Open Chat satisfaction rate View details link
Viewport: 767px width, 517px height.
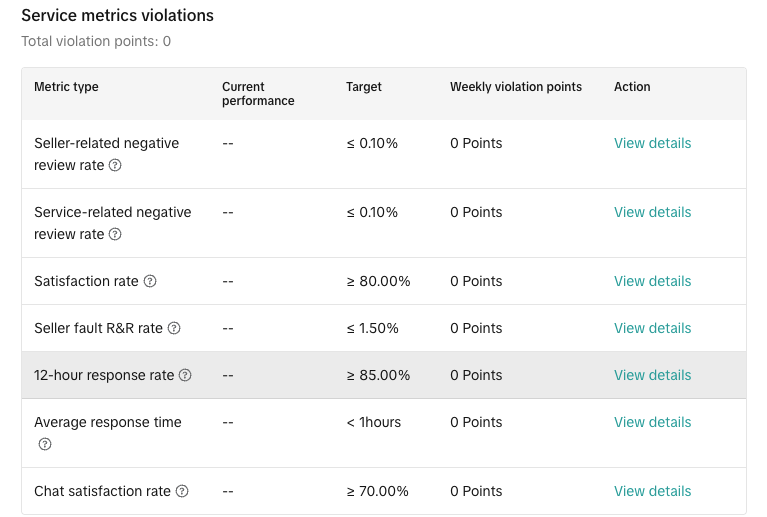click(652, 491)
